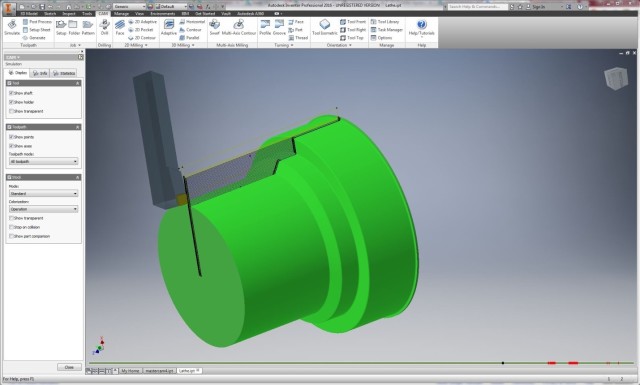Switch to the Manage ribbon tab
Image resolution: width=640 pixels, height=385 pixels.
point(121,13)
